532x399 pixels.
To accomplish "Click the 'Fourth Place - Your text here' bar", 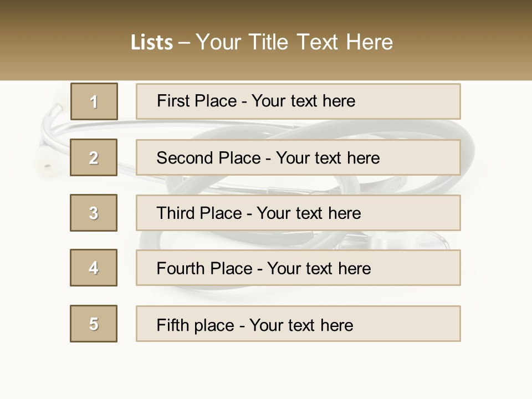I will [x=298, y=268].
